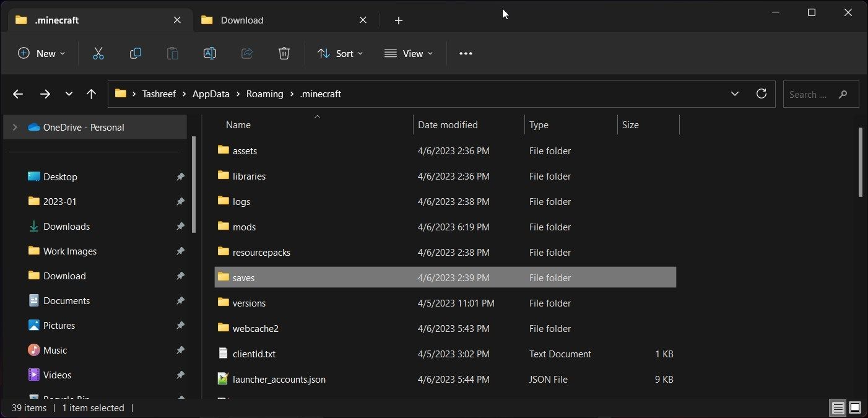Click the Search input field
The width and height of the screenshot is (868, 418).
[x=821, y=94]
